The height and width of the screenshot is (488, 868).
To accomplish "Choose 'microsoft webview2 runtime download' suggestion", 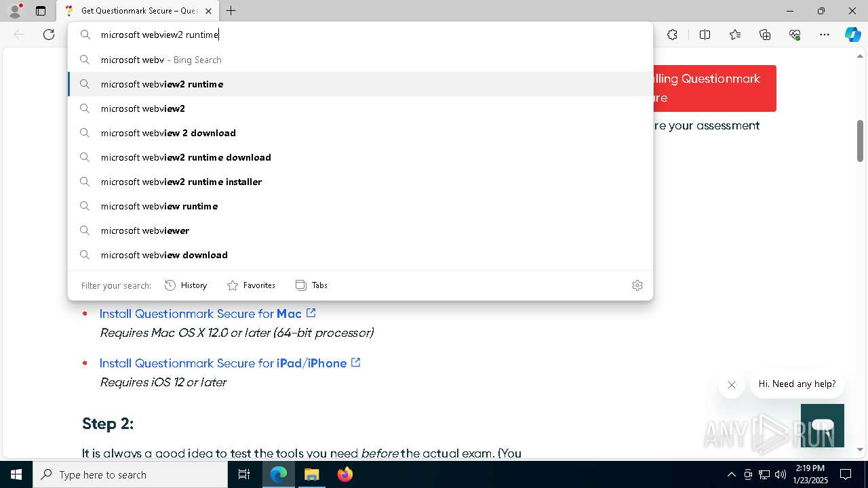I will (x=360, y=157).
